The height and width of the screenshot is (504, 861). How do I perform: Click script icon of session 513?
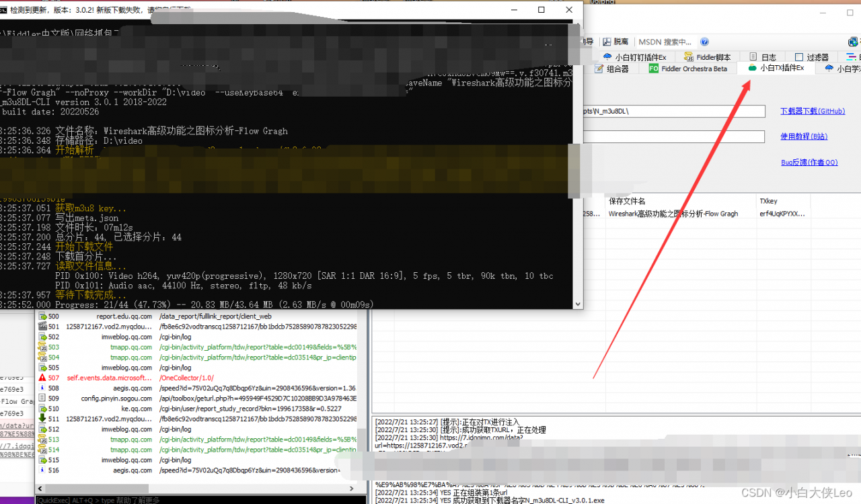point(42,439)
